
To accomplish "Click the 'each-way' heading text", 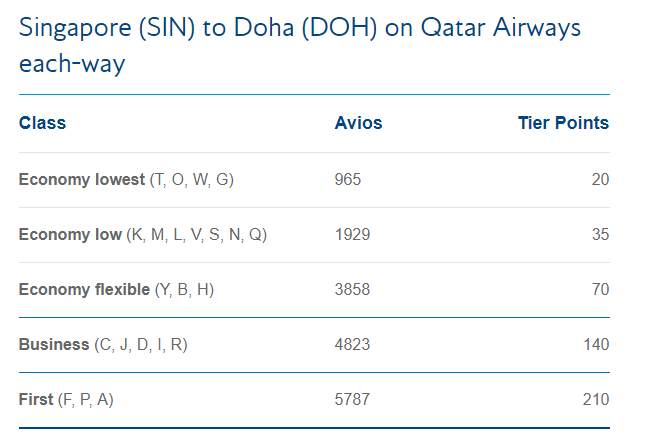I will pos(72,64).
